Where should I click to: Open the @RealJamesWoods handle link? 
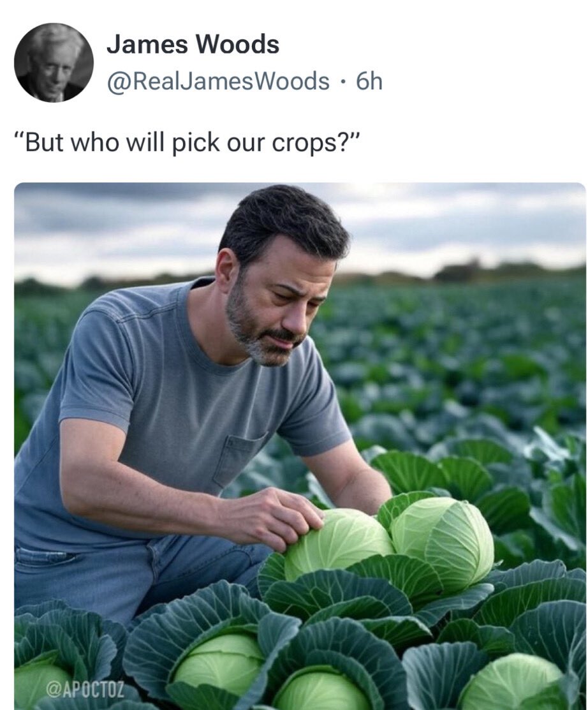[217, 82]
